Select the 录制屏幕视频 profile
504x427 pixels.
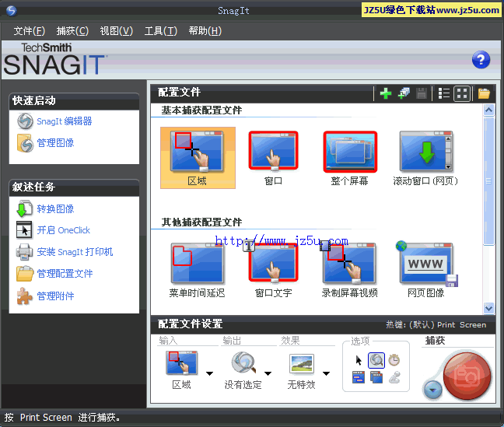click(350, 270)
